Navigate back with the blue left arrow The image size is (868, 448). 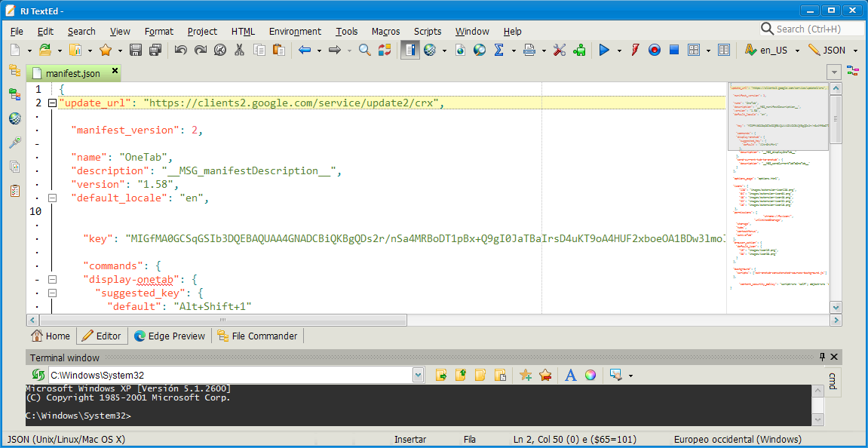click(x=305, y=51)
